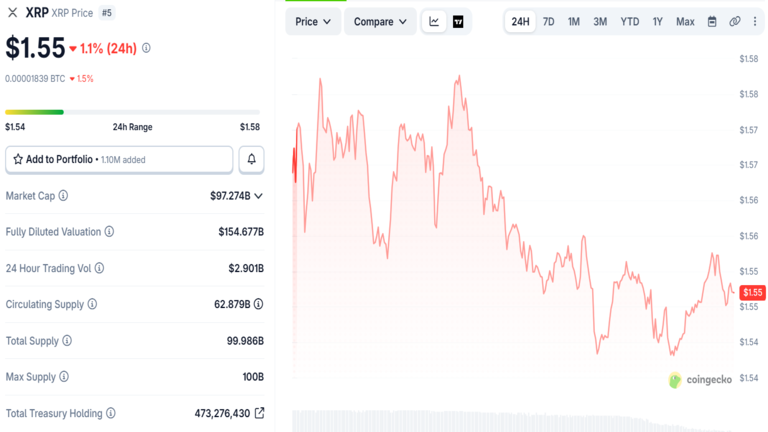Open Circulating Supply label info icon
768x432 pixels.
[92, 304]
